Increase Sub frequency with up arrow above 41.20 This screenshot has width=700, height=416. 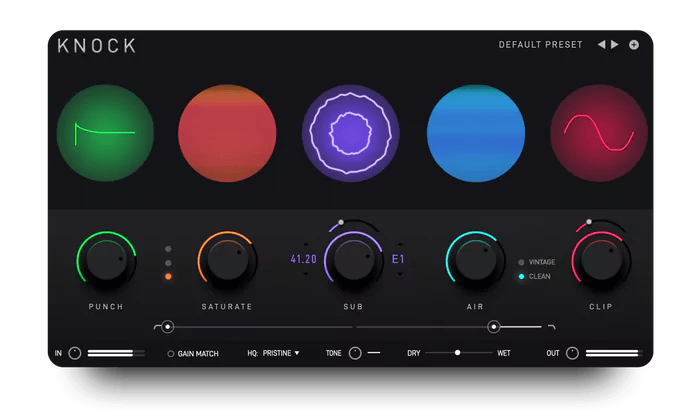[x=306, y=244]
